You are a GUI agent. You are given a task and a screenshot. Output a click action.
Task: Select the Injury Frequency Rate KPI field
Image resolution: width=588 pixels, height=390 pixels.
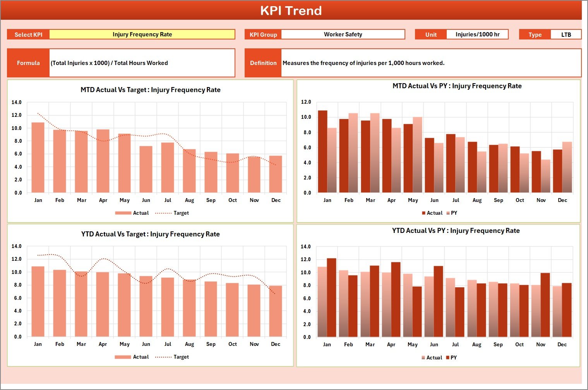click(143, 34)
